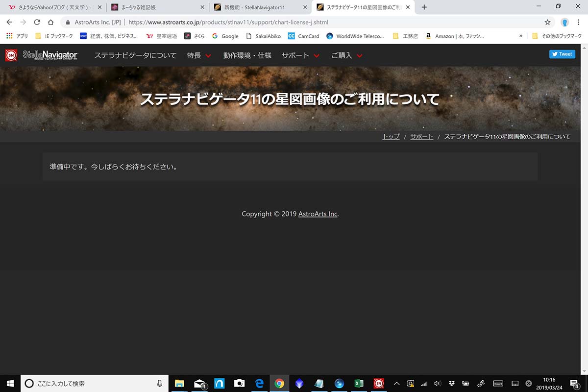Viewport: 588px width, 392px height.
Task: Open Chrome profile avatar
Action: 564,22
